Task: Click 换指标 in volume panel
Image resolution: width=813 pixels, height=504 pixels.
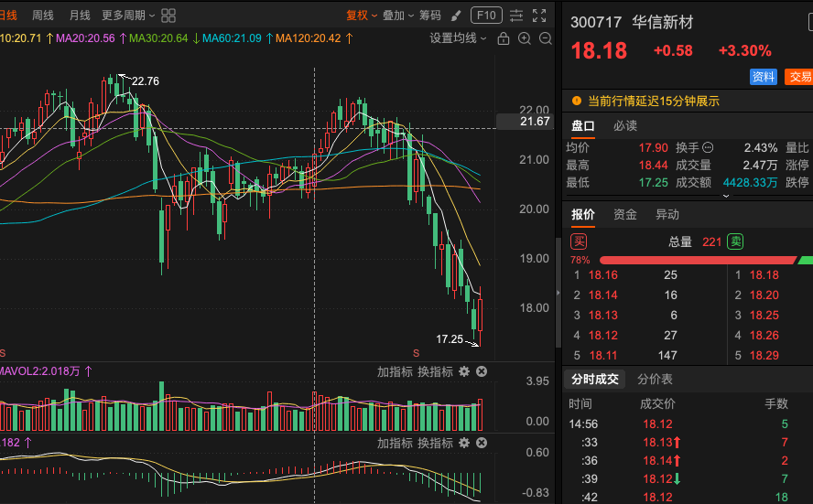Action: tap(435, 371)
